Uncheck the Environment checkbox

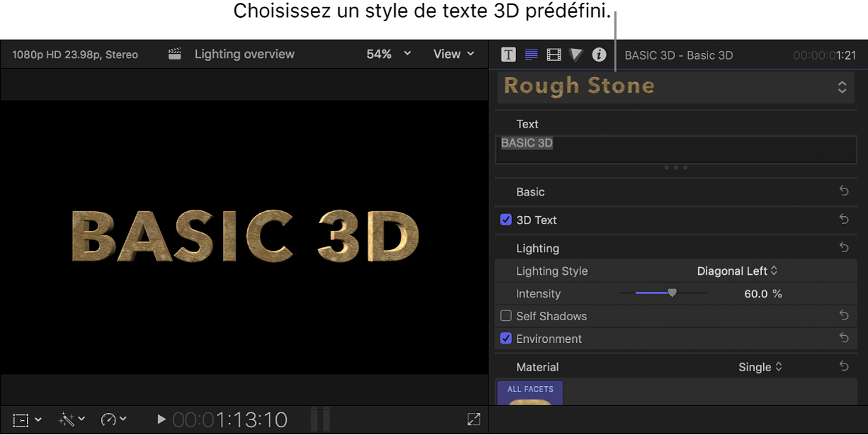click(x=506, y=339)
